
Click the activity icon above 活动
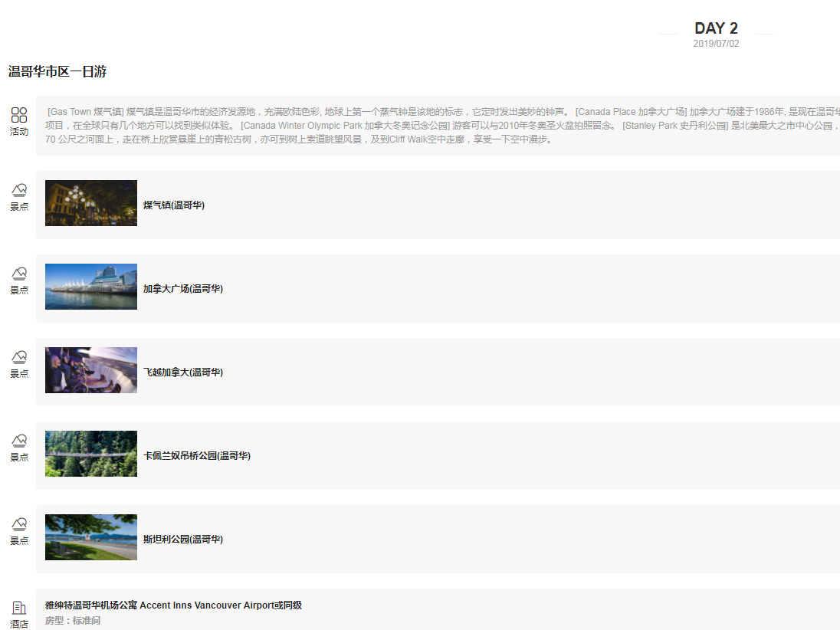tap(19, 115)
